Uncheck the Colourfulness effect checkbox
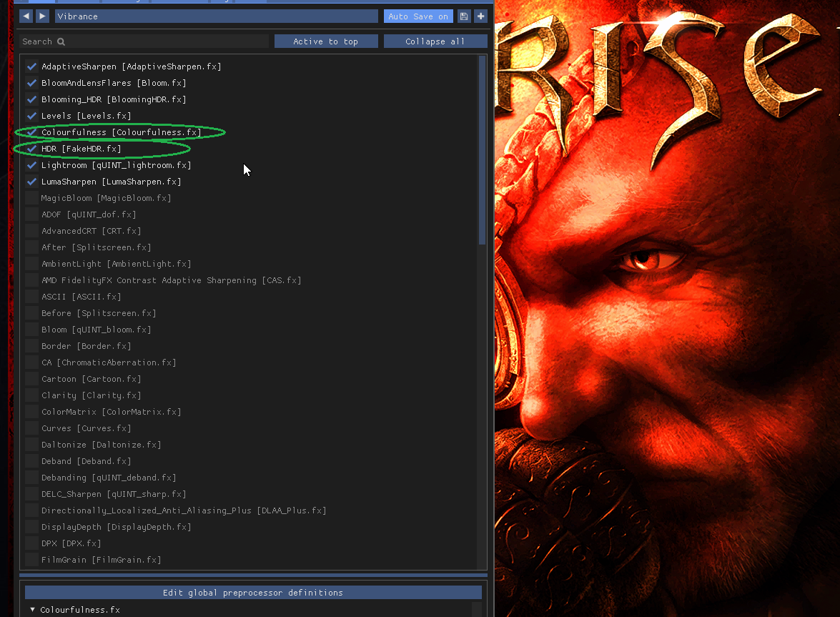This screenshot has width=840, height=617. (x=31, y=132)
